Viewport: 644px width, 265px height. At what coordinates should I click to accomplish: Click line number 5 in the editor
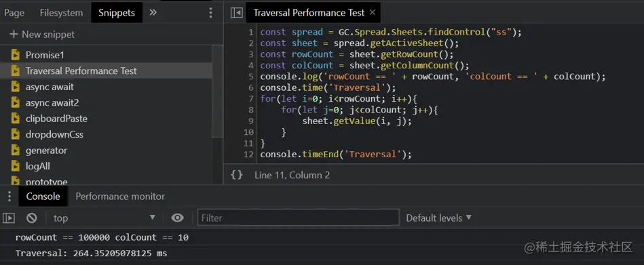[x=251, y=77]
